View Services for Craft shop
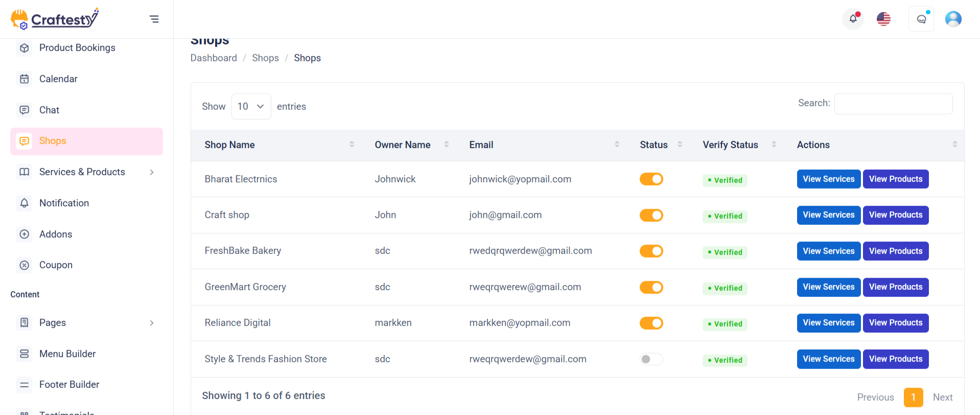 click(x=829, y=215)
